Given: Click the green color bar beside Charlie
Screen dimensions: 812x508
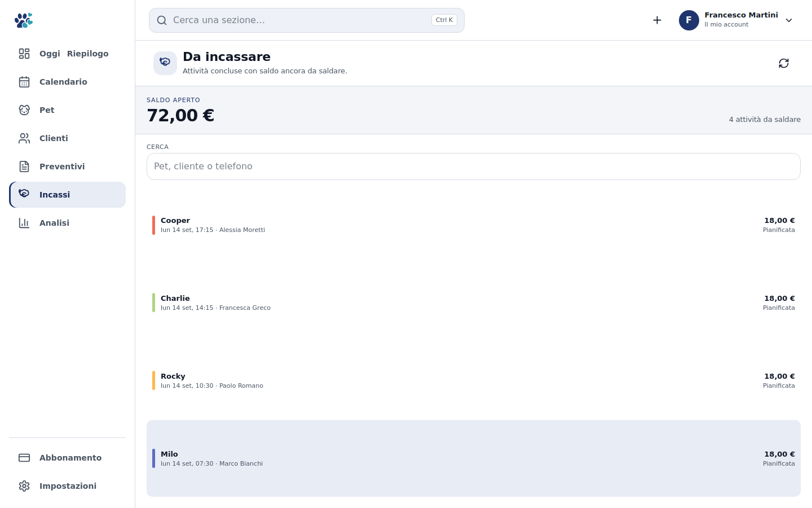Looking at the screenshot, I should pyautogui.click(x=153, y=303).
